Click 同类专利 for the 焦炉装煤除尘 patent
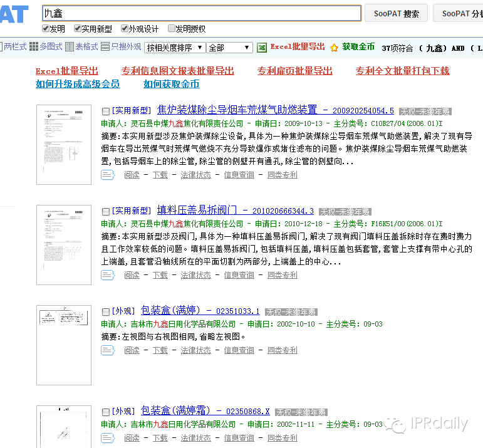 point(283,175)
